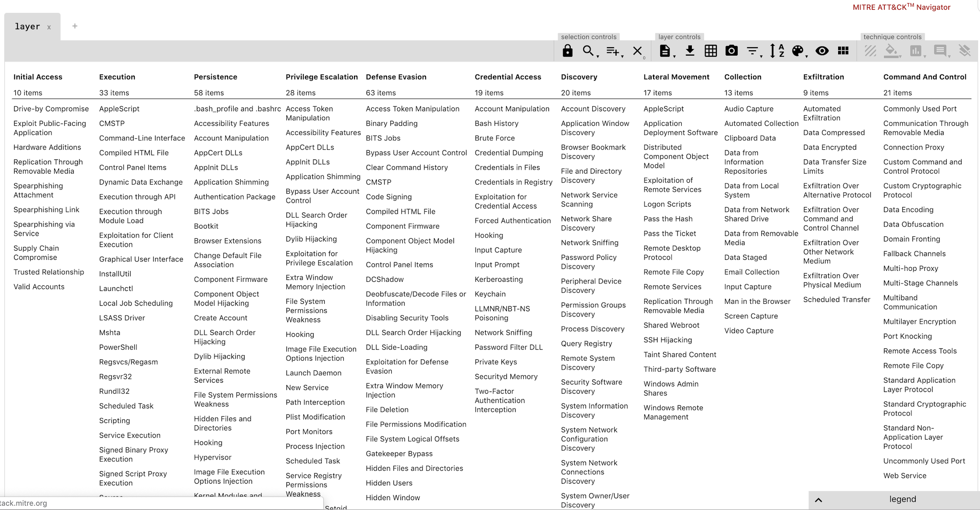Select the Exfiltration tactic header
The height and width of the screenshot is (510, 980).
(823, 77)
